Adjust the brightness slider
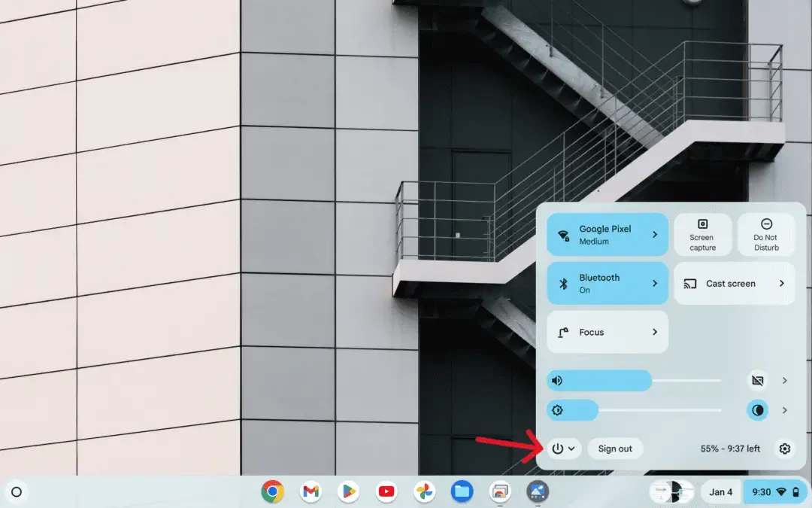 pyautogui.click(x=635, y=411)
